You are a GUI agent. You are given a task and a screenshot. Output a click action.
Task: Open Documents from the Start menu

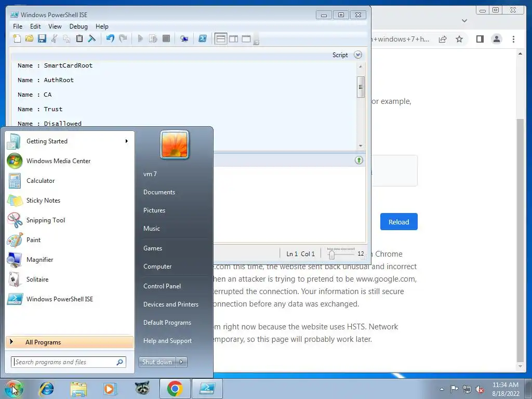159,192
